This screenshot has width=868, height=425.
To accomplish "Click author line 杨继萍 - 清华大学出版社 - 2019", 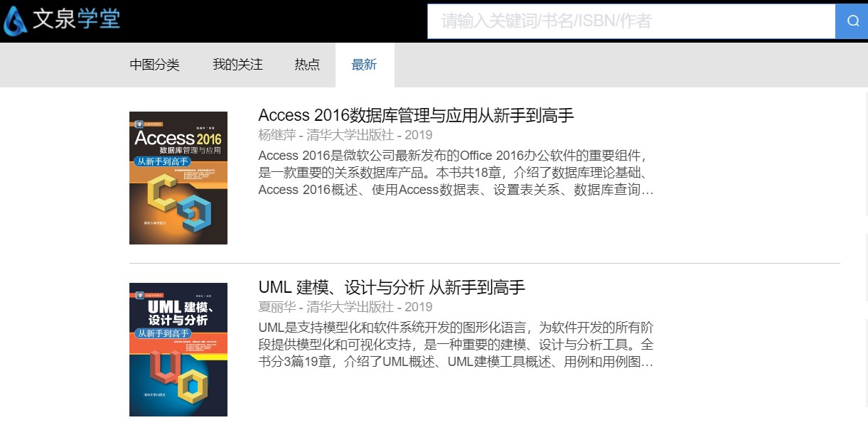I will click(345, 135).
